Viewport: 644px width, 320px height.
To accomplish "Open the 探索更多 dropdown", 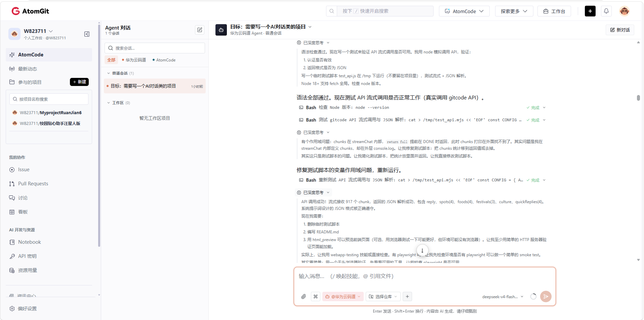I will 514,11.
